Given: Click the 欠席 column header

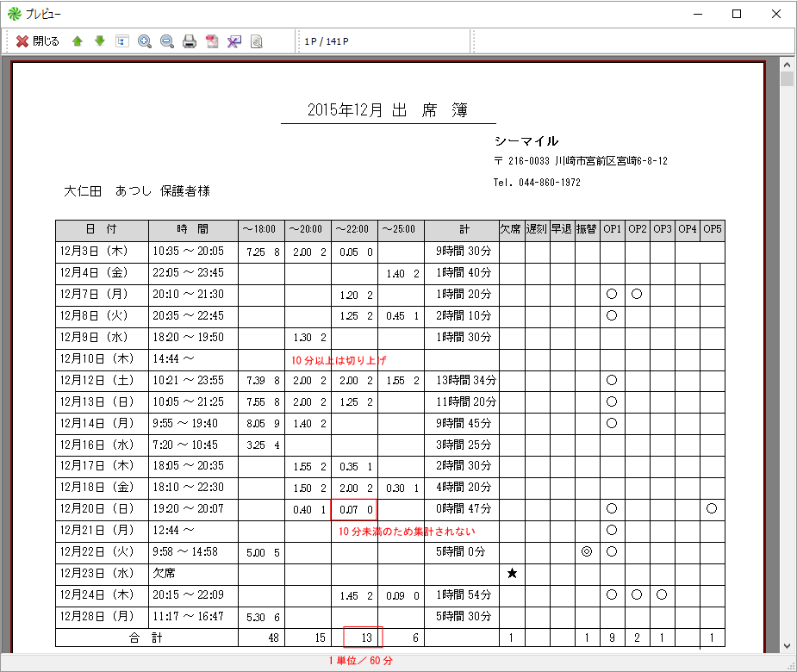Looking at the screenshot, I should pos(511,230).
